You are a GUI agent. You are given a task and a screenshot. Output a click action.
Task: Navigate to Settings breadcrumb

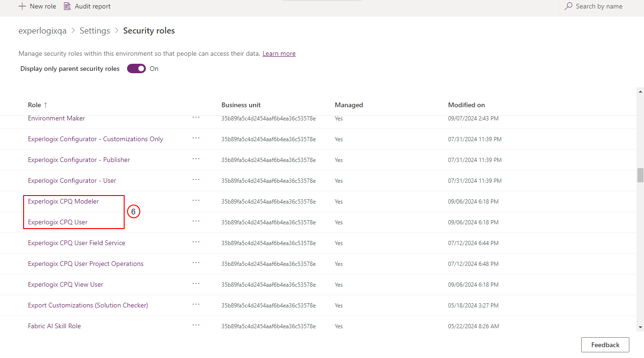(x=95, y=31)
